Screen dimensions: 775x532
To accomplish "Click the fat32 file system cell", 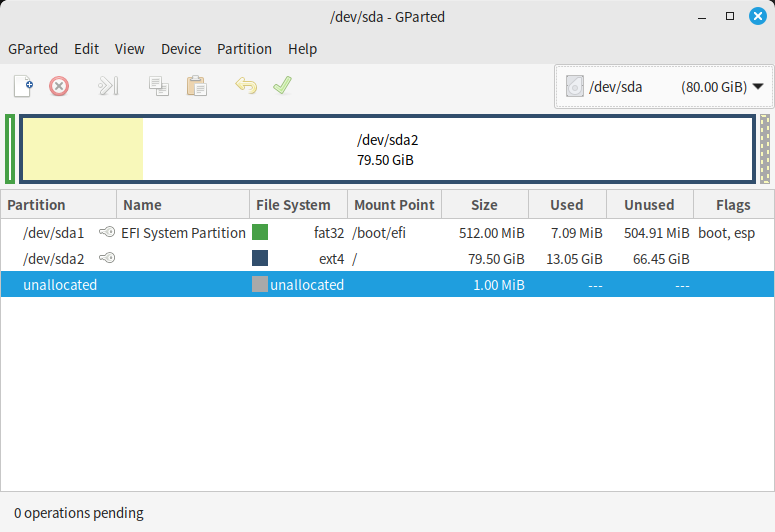I will (329, 232).
